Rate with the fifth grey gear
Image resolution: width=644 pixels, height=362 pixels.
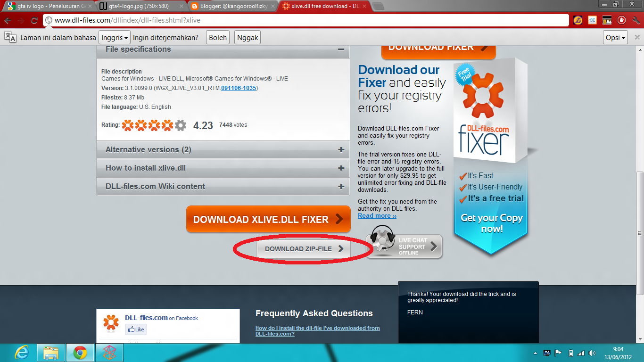tap(181, 125)
